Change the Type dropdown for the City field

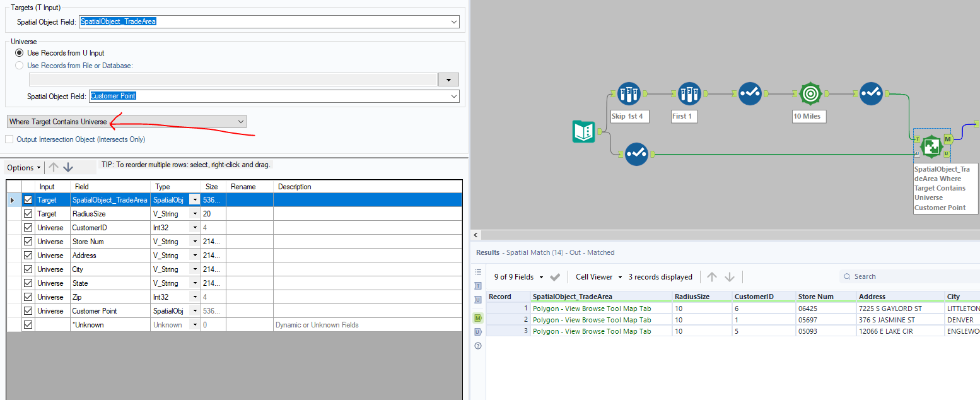tap(194, 269)
